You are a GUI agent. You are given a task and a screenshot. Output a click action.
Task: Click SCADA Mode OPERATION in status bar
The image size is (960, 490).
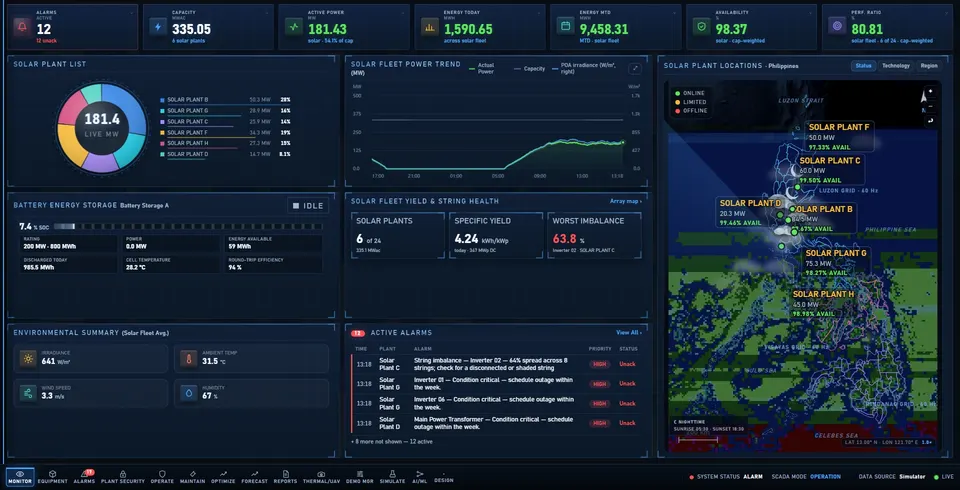806,477
